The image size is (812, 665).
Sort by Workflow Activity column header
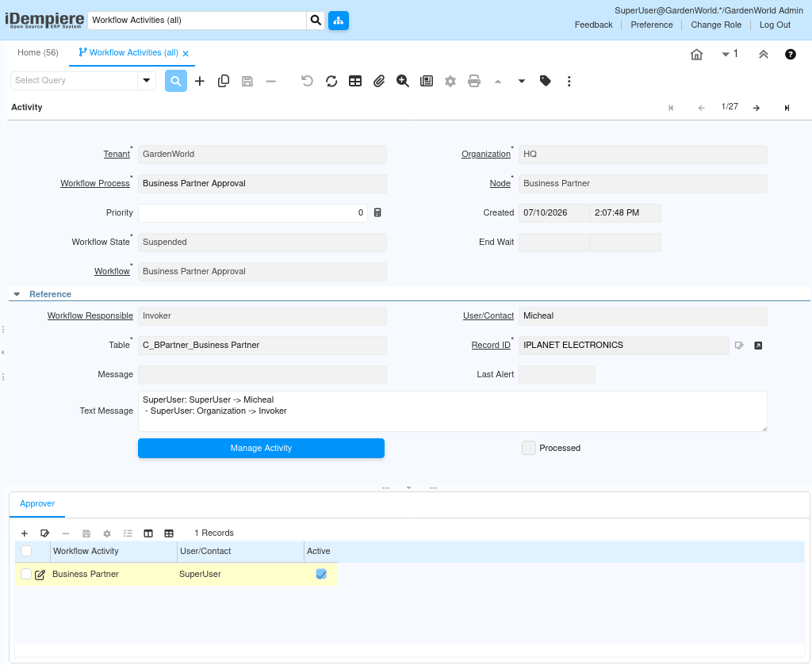click(113, 552)
